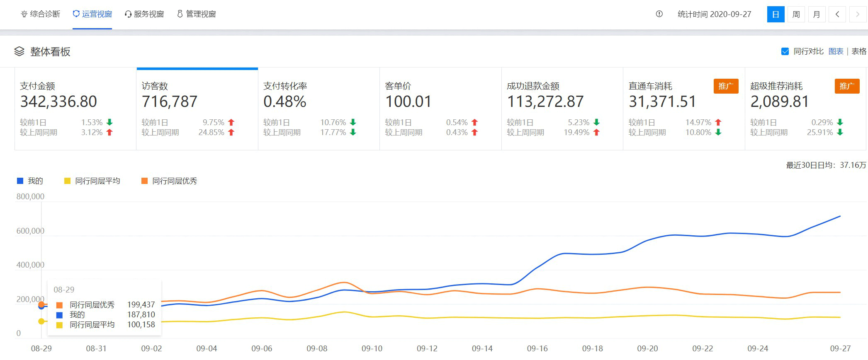
Task: Click the next date right arrow
Action: (x=857, y=14)
